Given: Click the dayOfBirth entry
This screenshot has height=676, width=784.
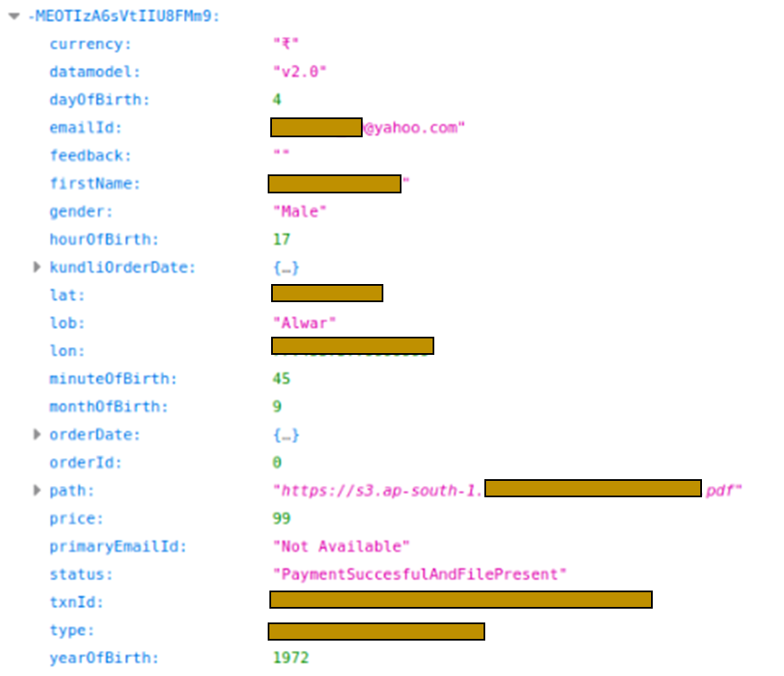Looking at the screenshot, I should coord(88,99).
